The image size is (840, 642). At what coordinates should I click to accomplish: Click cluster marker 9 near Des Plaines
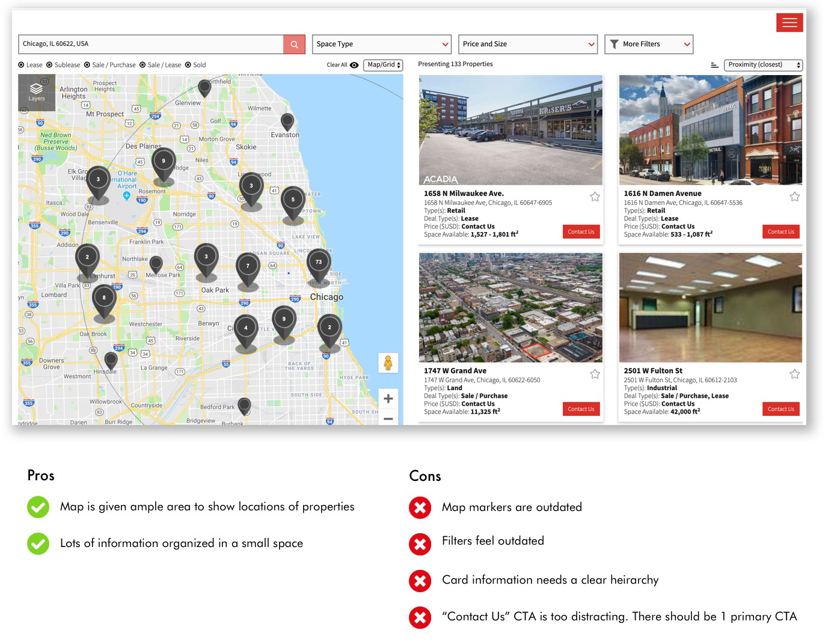164,165
